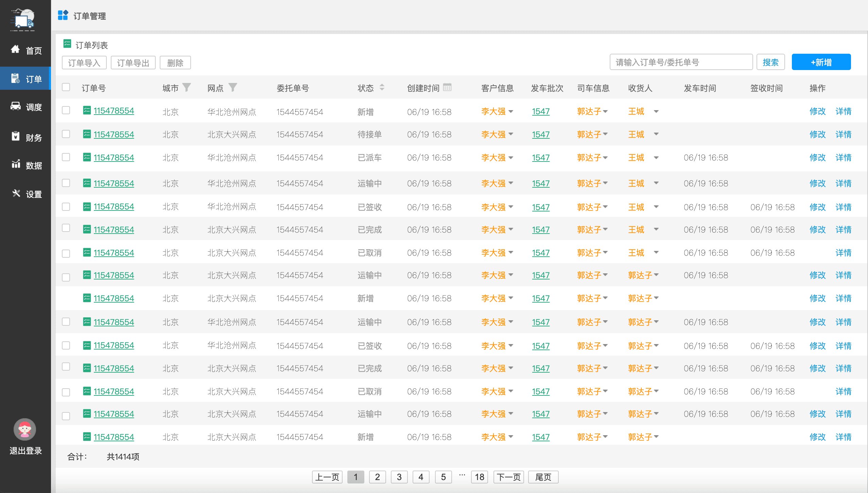
Task: Click the 订单管理 header squares icon
Action: point(63,15)
